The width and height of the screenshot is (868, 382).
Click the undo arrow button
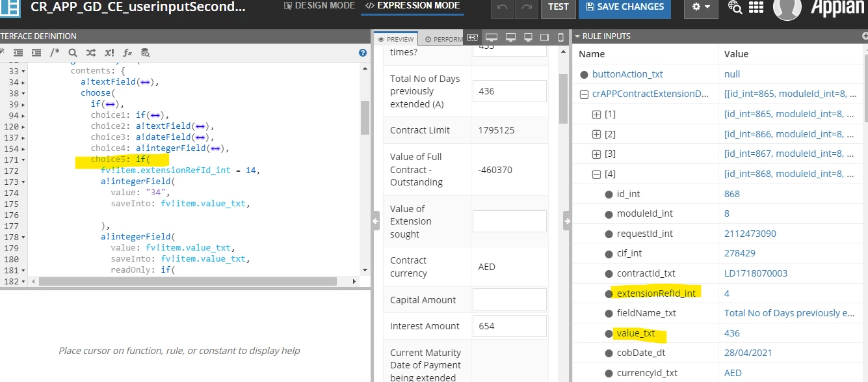coord(503,7)
